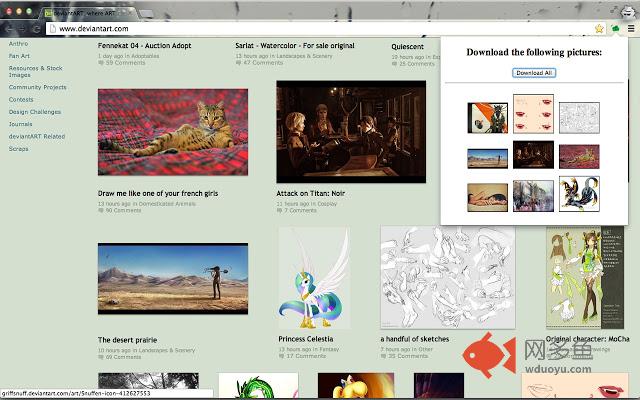This screenshot has height=400, width=640.
Task: Open the Anthro category in sidebar
Action: 18,45
